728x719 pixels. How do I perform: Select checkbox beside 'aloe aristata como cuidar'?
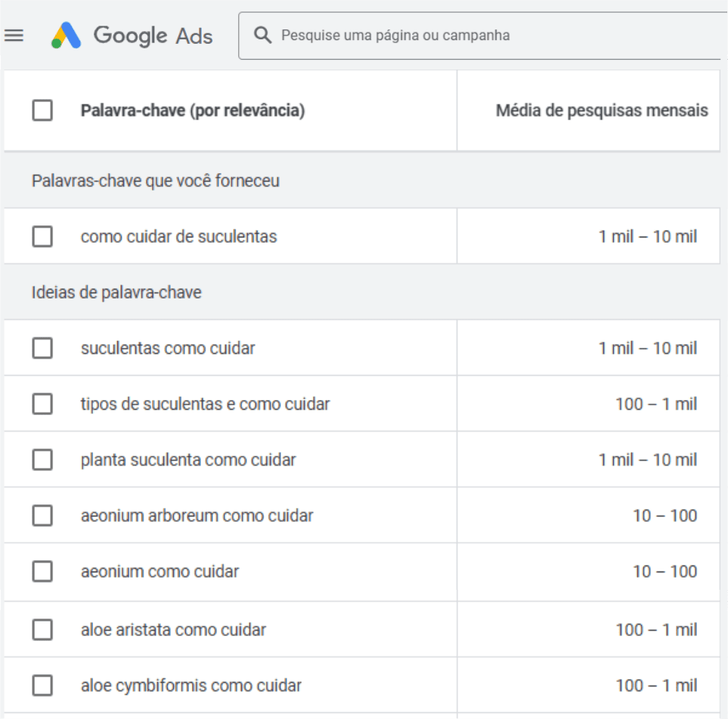42,630
